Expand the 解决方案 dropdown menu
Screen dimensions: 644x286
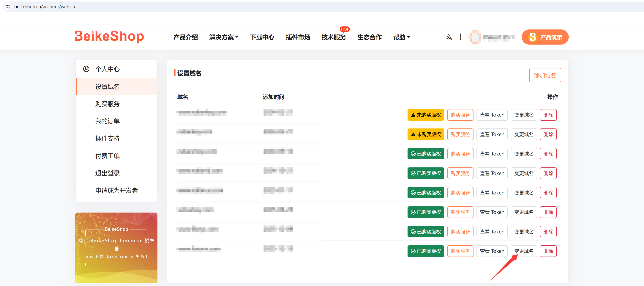tap(223, 37)
